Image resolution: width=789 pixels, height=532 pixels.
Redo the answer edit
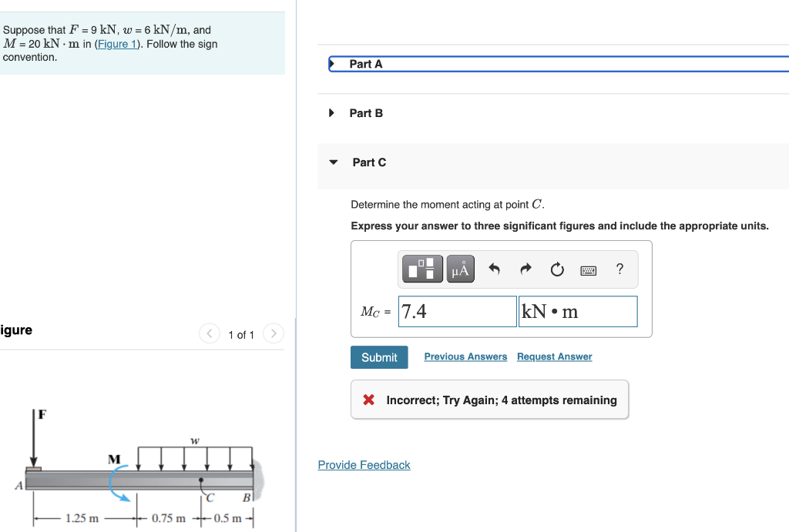click(525, 269)
